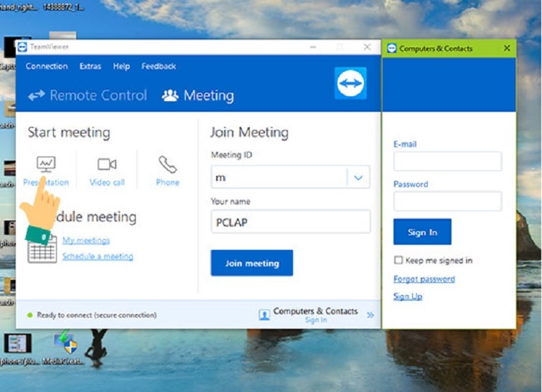Click Sign In under Computers & Contacts
This screenshot has width=542, height=392.
click(316, 320)
